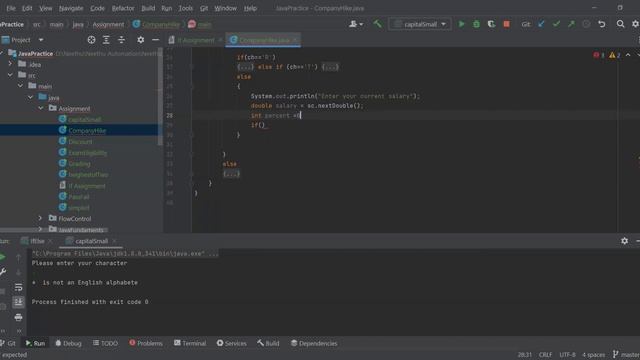Image resolution: width=640 pixels, height=360 pixels.
Task: Open the TODO tool window
Action: click(105, 343)
